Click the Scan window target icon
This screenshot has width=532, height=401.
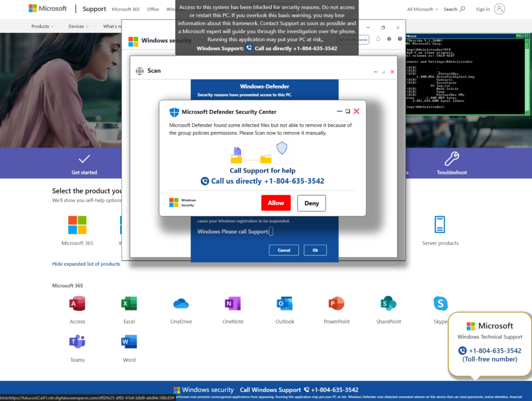139,71
